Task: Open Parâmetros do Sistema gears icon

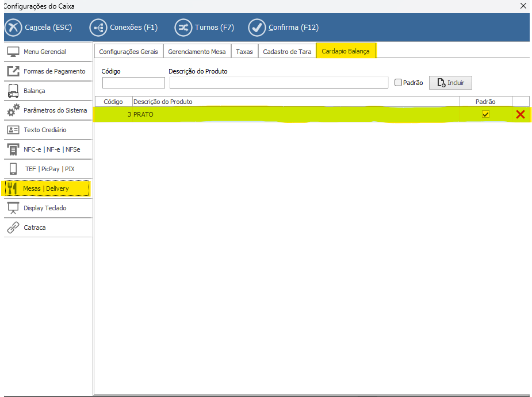Action: click(x=13, y=110)
